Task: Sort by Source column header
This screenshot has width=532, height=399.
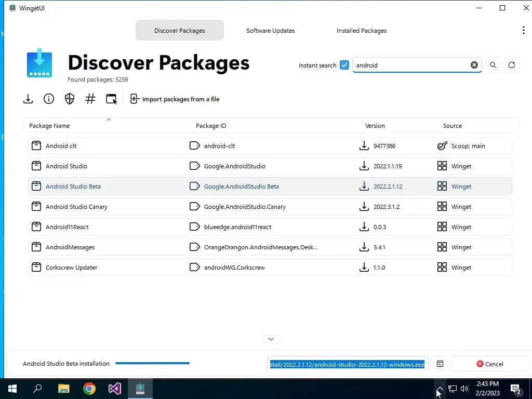Action: coord(453,126)
